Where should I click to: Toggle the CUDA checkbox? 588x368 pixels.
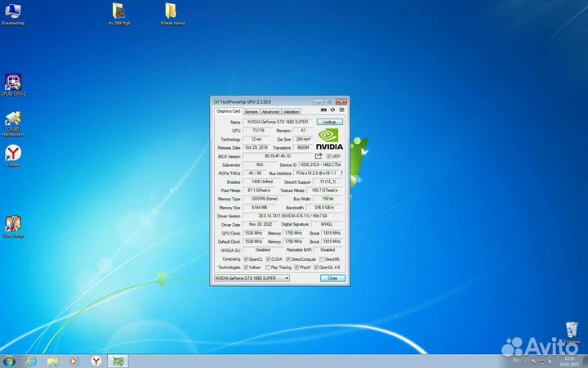click(x=268, y=259)
